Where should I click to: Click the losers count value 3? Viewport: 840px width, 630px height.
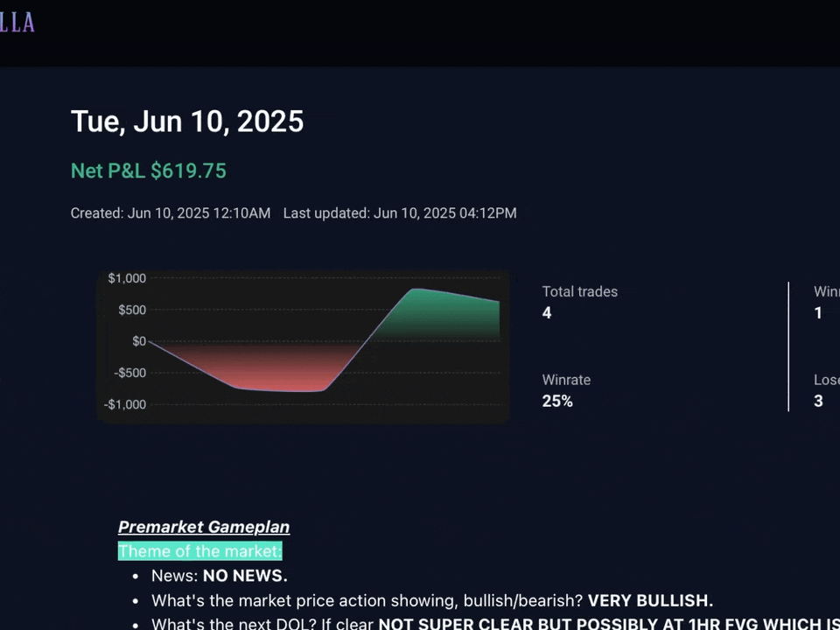click(818, 402)
